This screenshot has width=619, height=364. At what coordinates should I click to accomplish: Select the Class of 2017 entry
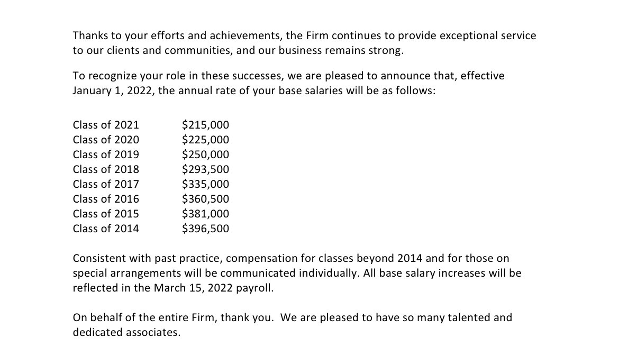(x=106, y=184)
